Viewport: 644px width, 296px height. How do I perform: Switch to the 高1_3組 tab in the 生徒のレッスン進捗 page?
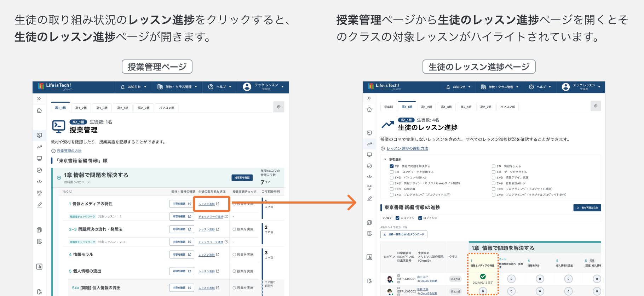click(x=446, y=107)
